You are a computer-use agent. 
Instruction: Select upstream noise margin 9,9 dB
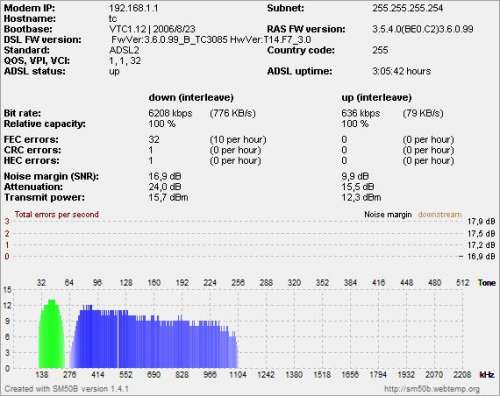(355, 176)
